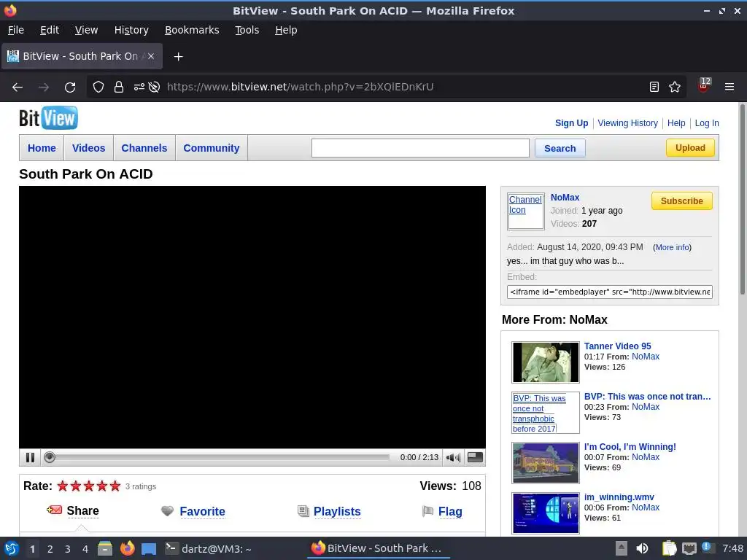Click the Share envelope icon
This screenshot has width=747, height=560.
click(54, 510)
